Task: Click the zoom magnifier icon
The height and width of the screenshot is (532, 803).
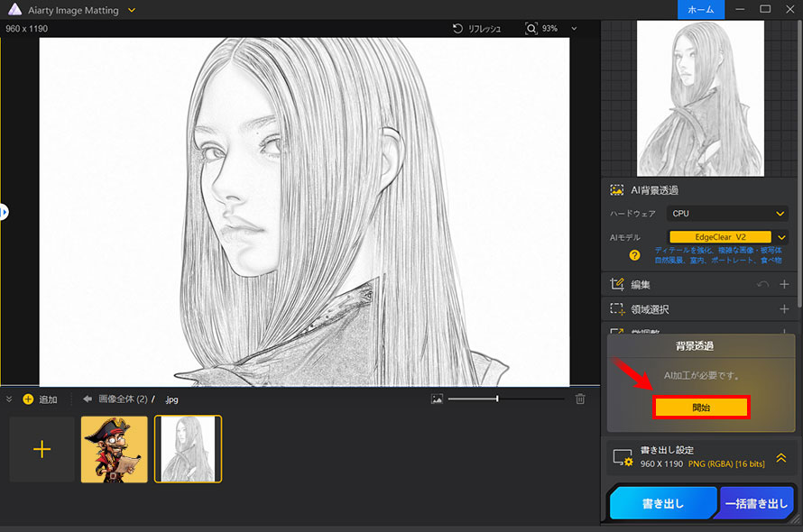Action: pos(531,29)
